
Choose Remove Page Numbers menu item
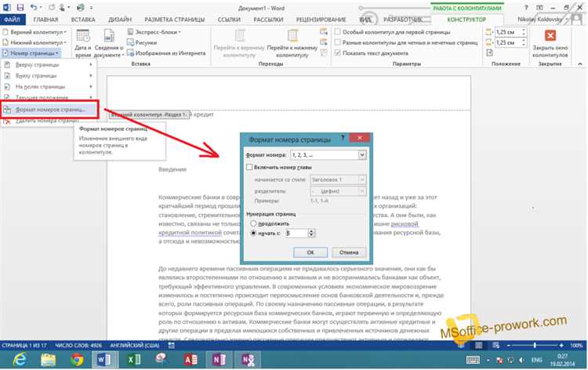49,121
